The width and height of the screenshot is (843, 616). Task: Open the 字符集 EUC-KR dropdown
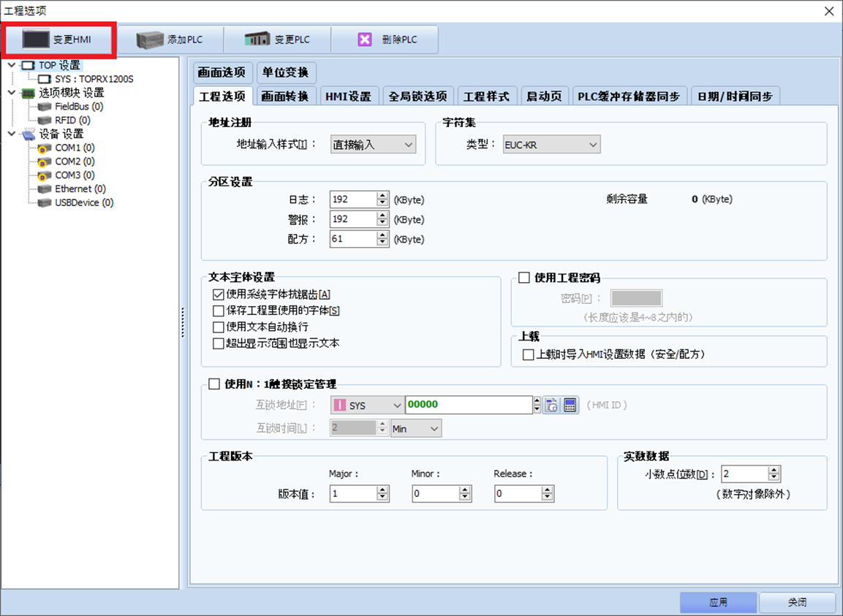click(x=551, y=145)
